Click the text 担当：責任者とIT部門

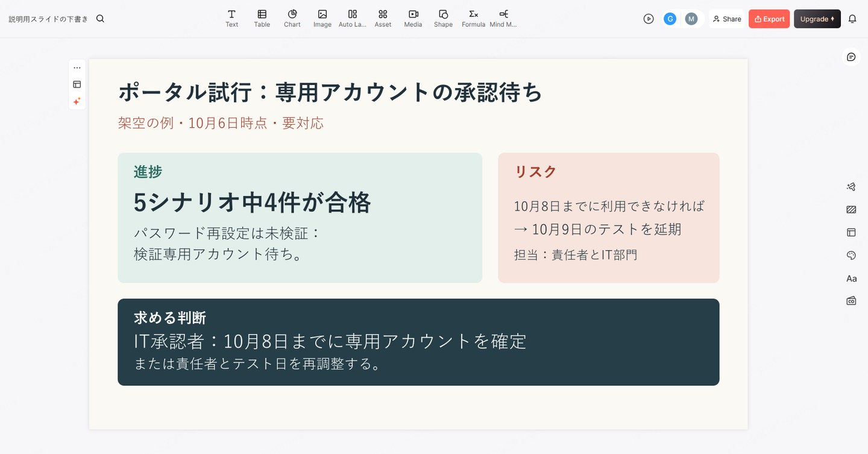pos(576,254)
